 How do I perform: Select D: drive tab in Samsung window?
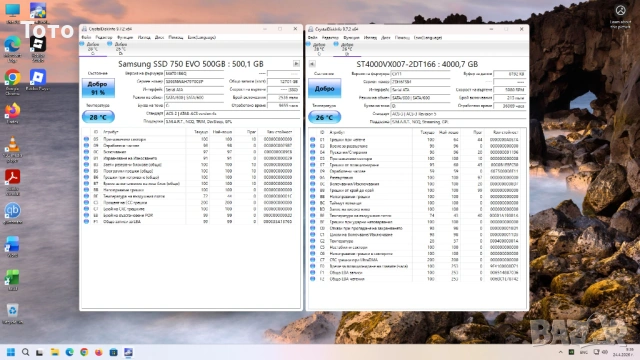[120, 49]
